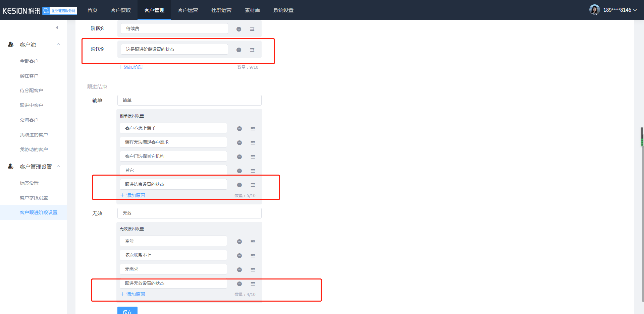Click remove icon for 阶段9 row
The width and height of the screenshot is (644, 314).
pyautogui.click(x=239, y=50)
